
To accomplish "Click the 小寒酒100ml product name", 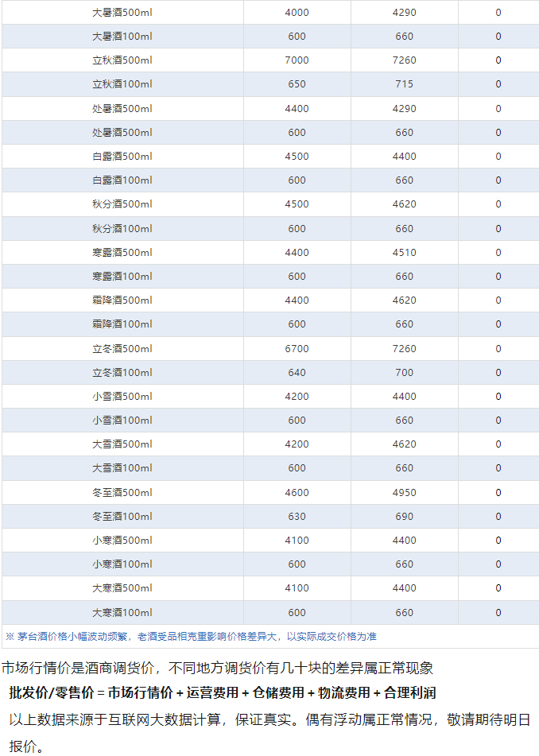I will pos(122,564).
